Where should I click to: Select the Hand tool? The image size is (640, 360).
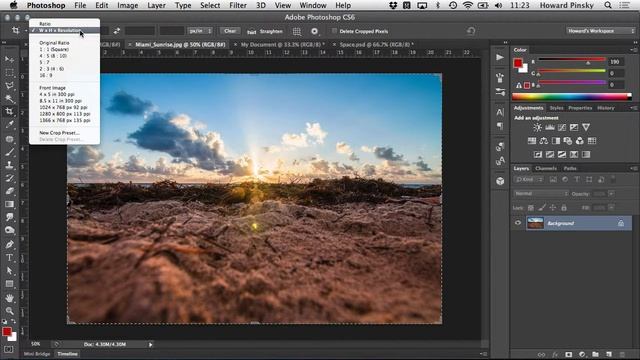9,298
